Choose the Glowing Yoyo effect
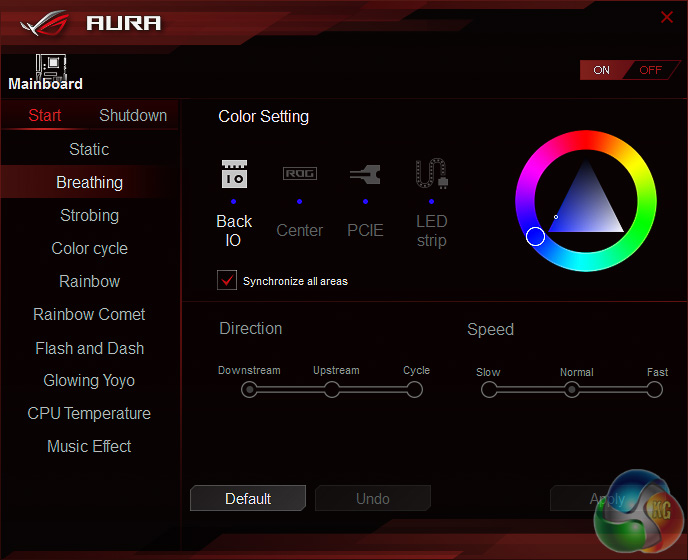The height and width of the screenshot is (560, 688). coord(90,381)
